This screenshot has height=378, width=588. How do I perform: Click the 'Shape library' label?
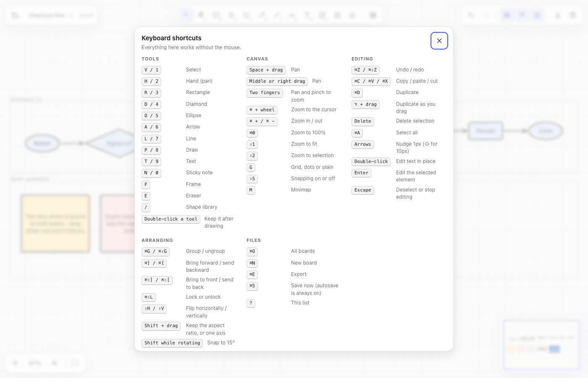[202, 207]
